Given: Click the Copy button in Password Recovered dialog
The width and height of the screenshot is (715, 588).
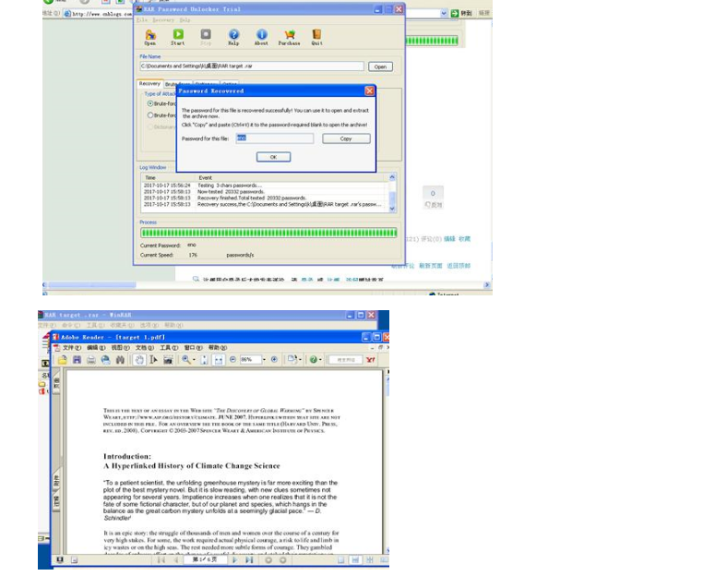Looking at the screenshot, I should (346, 138).
